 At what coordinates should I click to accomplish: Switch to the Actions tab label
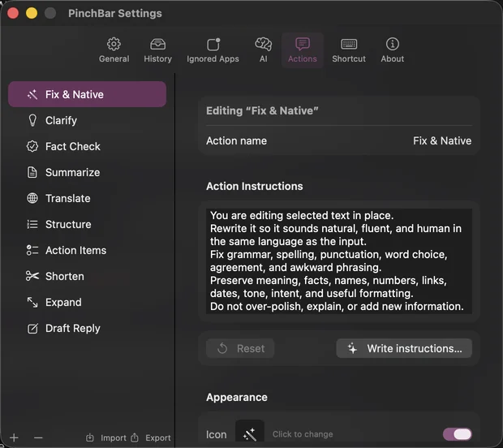click(x=303, y=58)
